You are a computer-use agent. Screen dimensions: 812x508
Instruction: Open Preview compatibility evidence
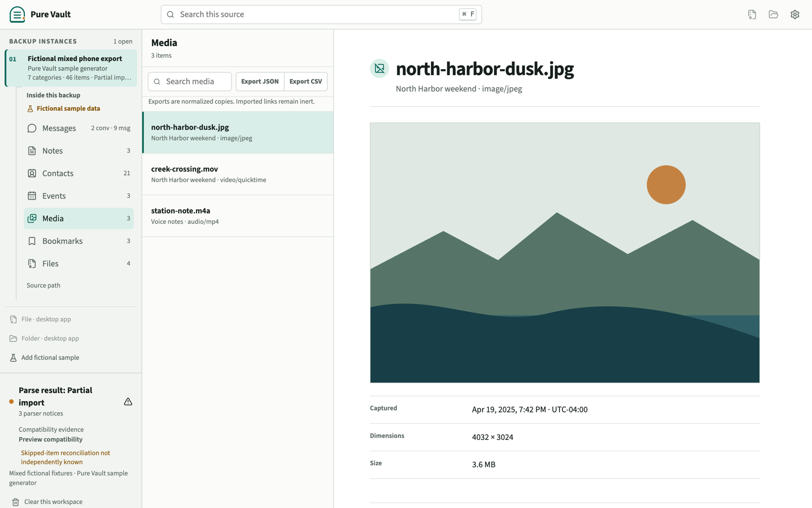click(x=51, y=439)
